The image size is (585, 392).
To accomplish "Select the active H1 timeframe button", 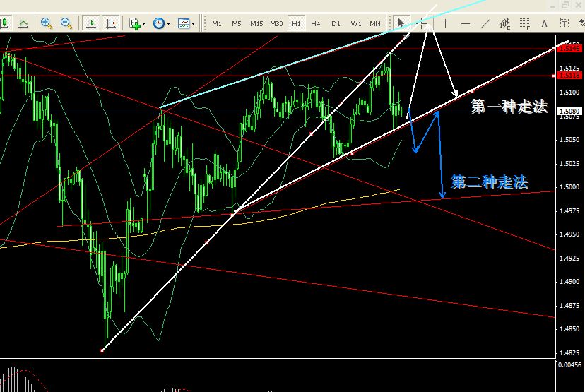I will (x=296, y=23).
